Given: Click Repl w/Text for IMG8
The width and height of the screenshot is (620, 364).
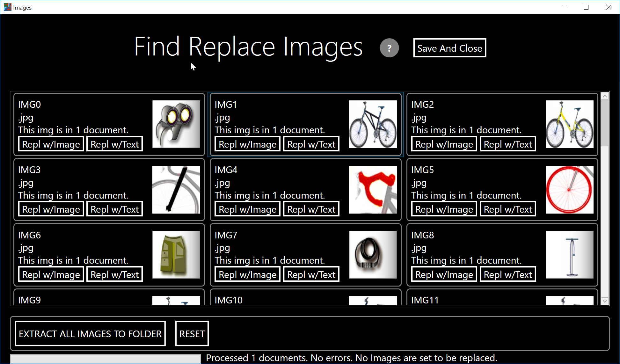Looking at the screenshot, I should tap(508, 274).
